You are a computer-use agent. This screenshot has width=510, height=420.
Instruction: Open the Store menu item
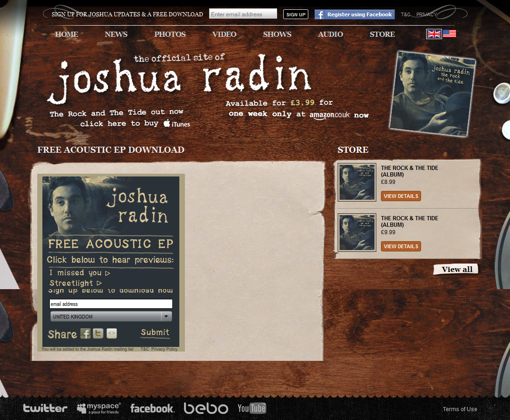(x=382, y=34)
